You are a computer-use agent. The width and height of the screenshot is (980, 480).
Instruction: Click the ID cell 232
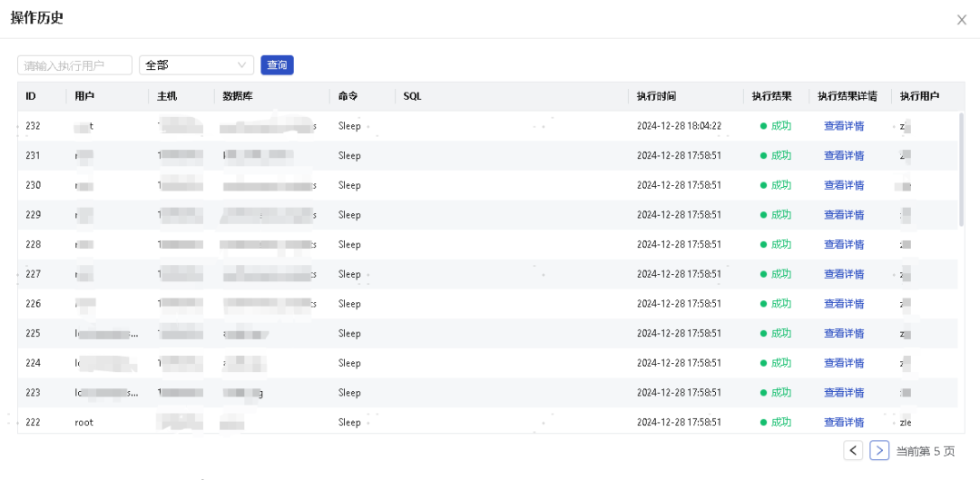(x=34, y=125)
